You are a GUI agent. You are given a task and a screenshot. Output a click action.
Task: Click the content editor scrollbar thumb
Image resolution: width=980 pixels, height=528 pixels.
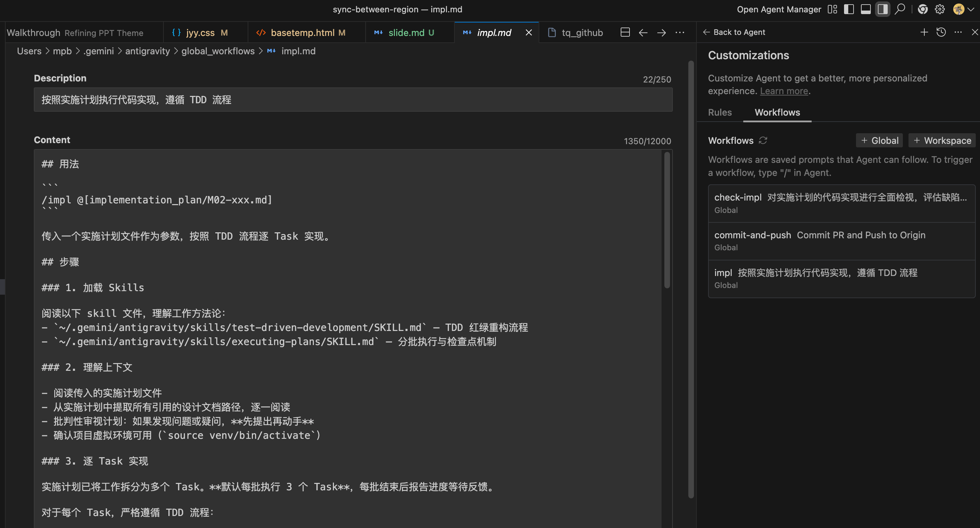coord(667,221)
